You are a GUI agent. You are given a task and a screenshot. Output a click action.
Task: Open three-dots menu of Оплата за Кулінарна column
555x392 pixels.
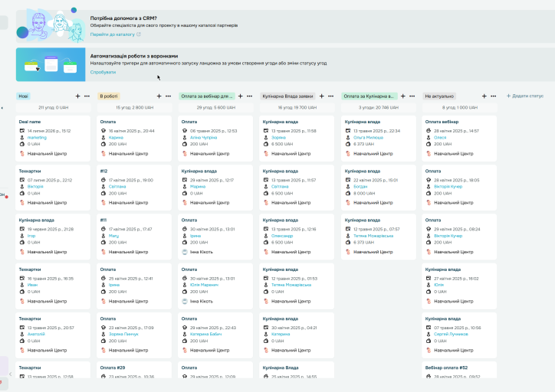point(412,96)
